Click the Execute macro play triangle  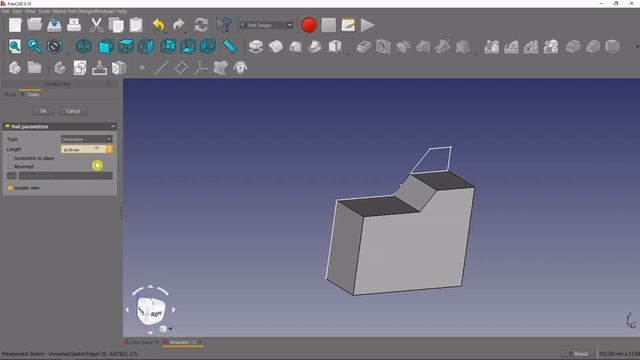367,25
